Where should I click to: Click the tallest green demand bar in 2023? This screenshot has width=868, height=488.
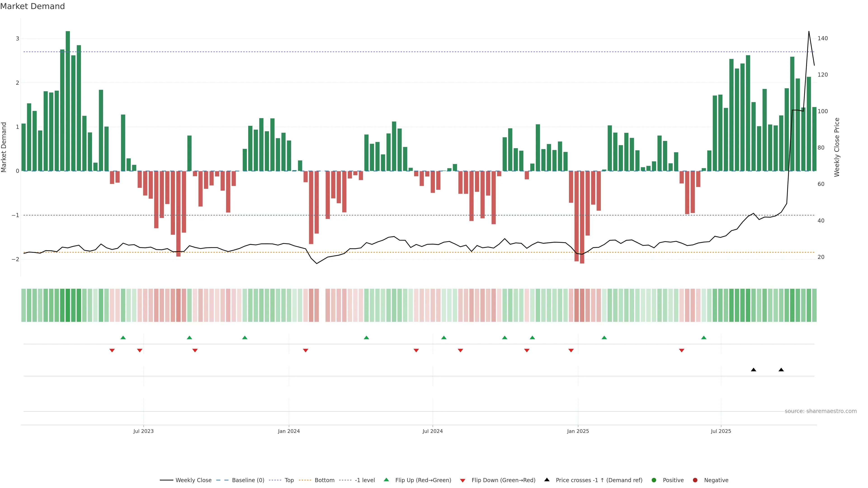(x=68, y=101)
